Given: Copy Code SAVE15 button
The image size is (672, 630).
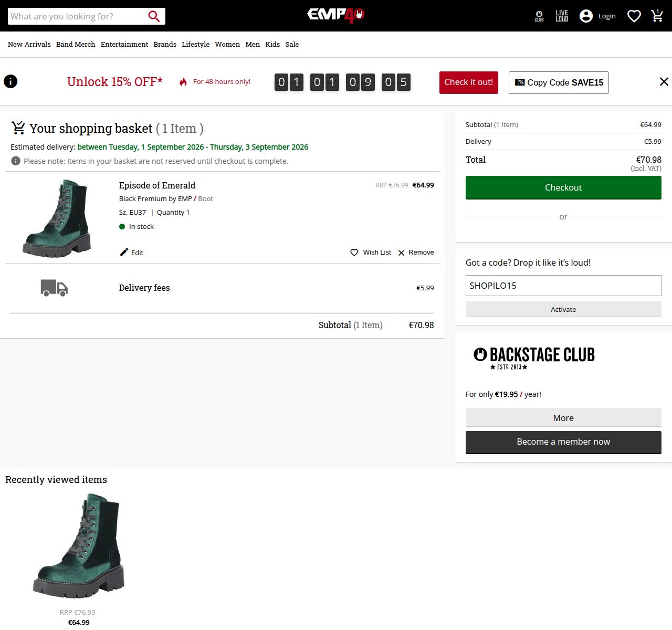Looking at the screenshot, I should pos(559,82).
